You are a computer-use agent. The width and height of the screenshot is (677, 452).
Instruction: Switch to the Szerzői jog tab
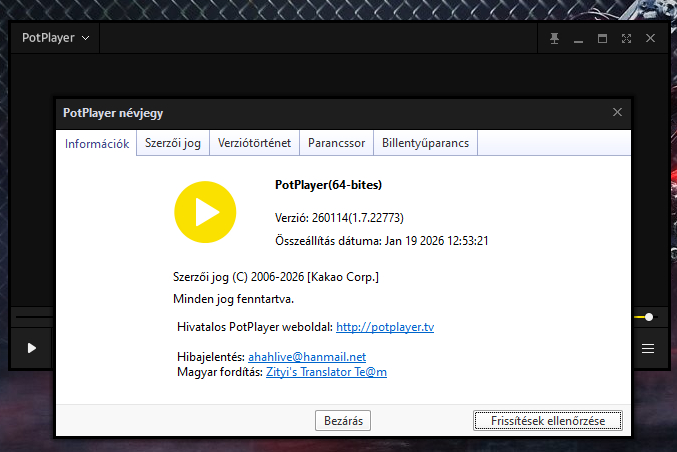pyautogui.click(x=173, y=143)
